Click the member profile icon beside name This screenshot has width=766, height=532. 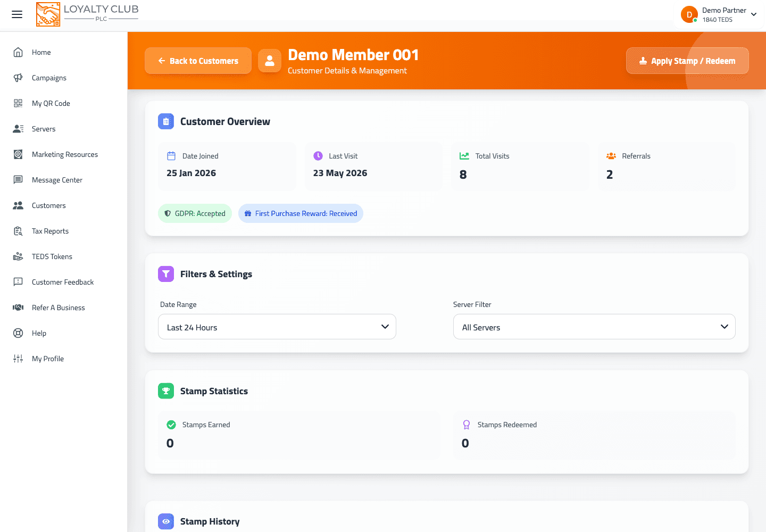pyautogui.click(x=270, y=61)
